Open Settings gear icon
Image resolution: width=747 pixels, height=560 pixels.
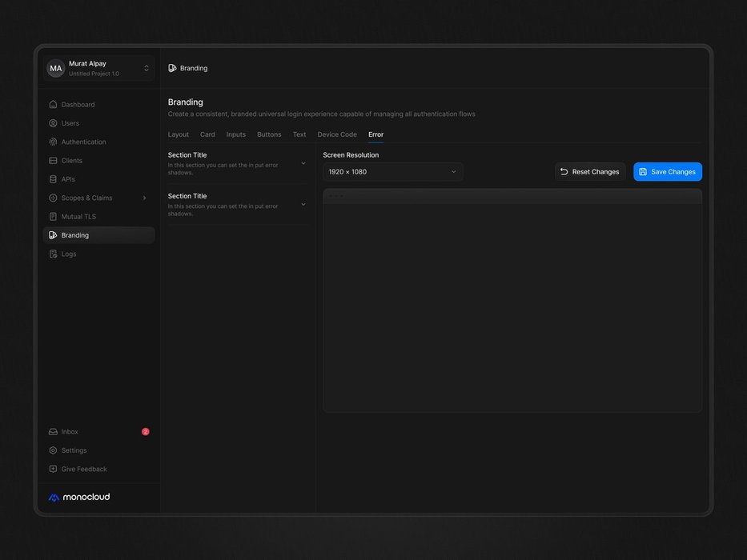point(53,450)
